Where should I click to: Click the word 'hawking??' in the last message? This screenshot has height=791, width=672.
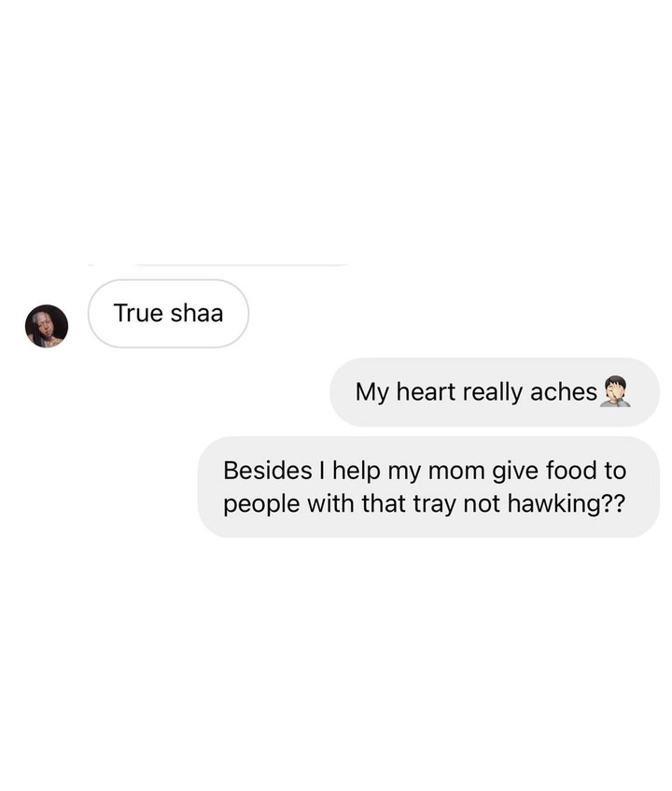567,503
